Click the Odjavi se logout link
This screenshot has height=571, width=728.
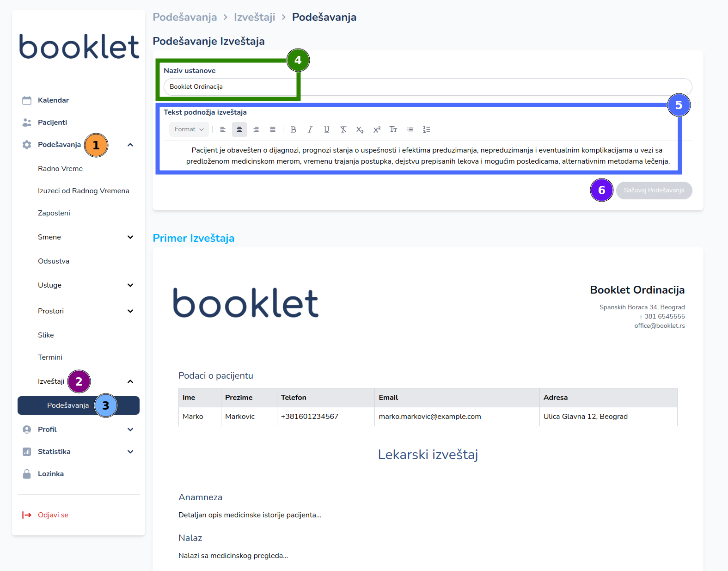click(53, 515)
